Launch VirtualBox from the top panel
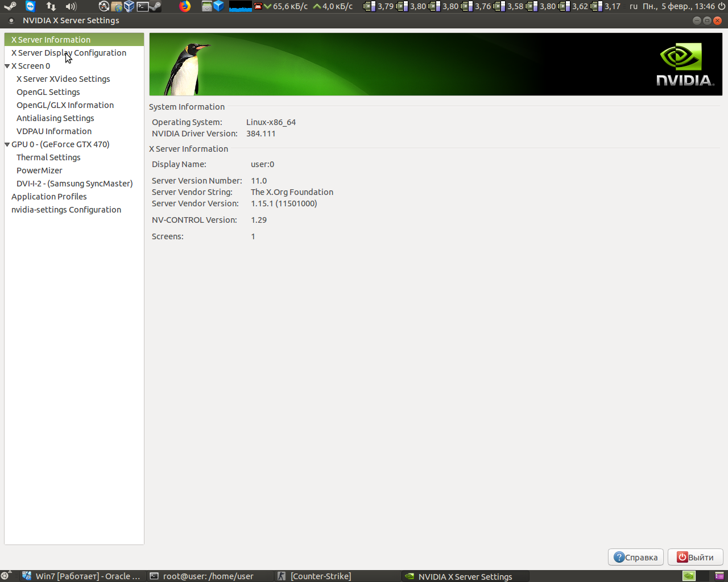Screen dimensions: 728x582 [x=129, y=6]
